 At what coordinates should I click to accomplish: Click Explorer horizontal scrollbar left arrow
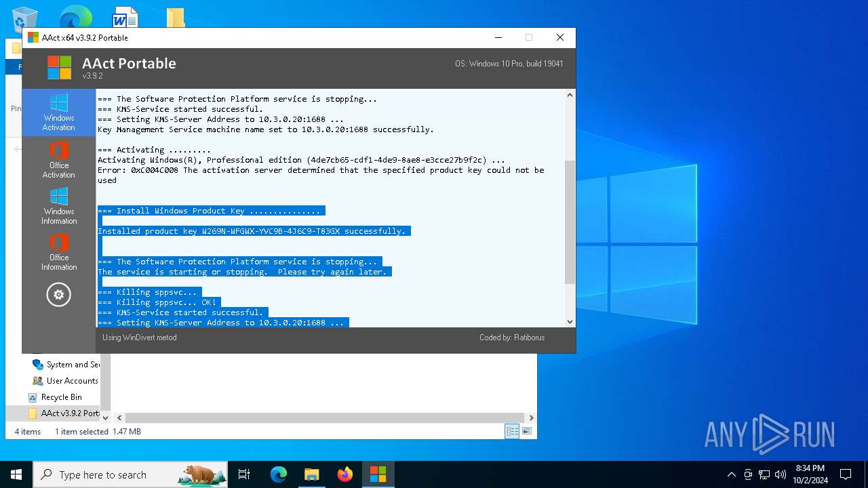pyautogui.click(x=119, y=418)
